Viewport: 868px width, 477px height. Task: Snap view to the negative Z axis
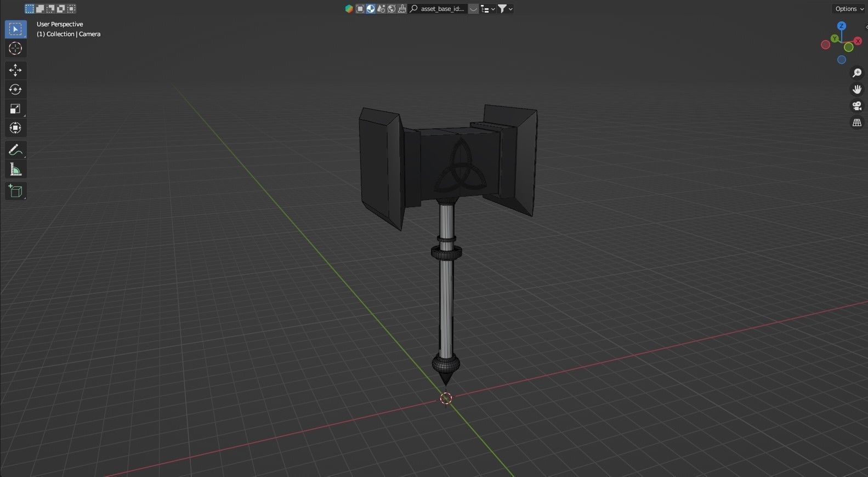coord(842,60)
